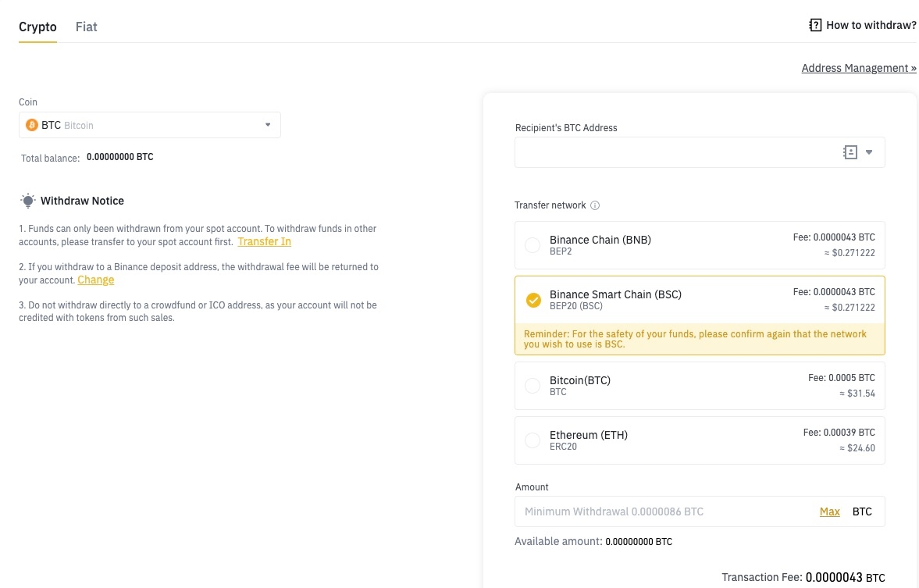Expand the saved address dropdown arrow

point(869,152)
